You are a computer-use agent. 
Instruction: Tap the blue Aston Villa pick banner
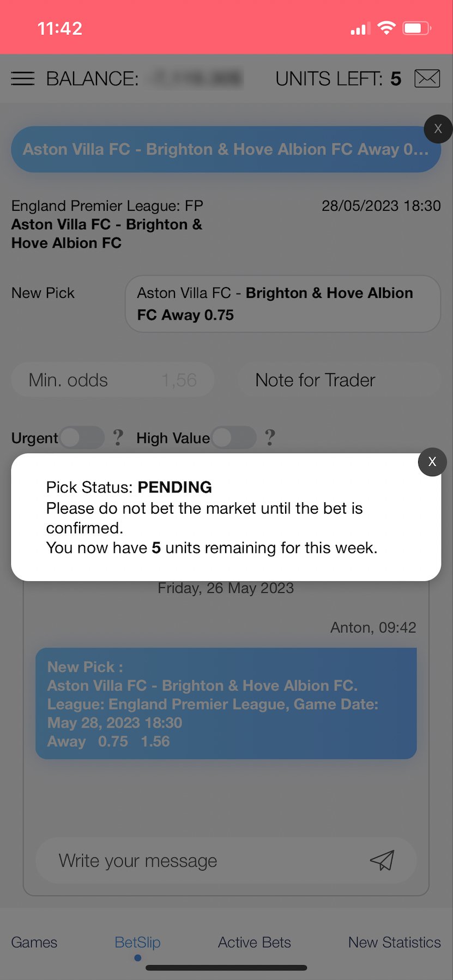click(x=218, y=149)
